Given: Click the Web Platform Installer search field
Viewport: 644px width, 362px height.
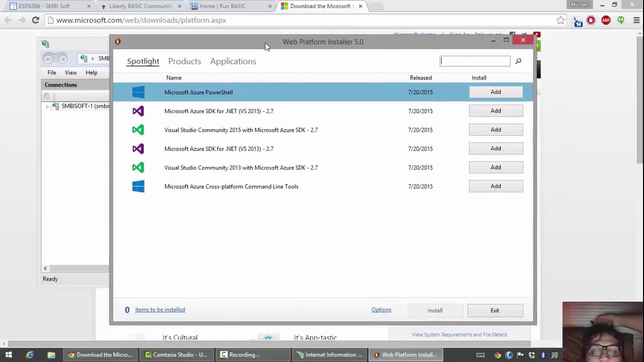Looking at the screenshot, I should (475, 61).
